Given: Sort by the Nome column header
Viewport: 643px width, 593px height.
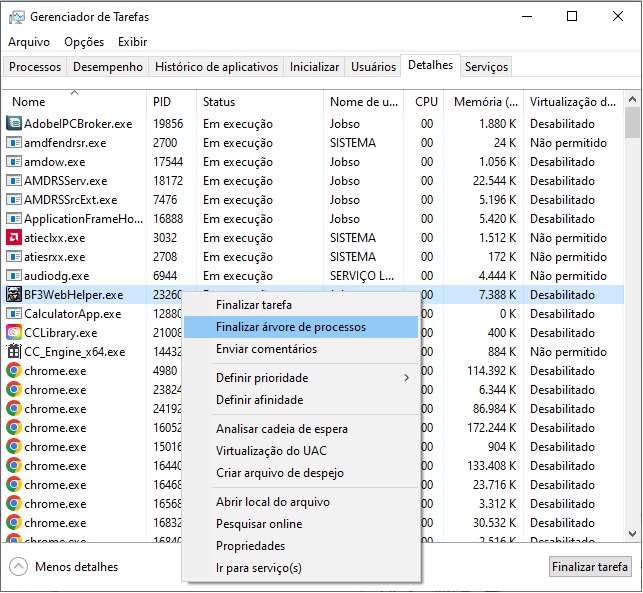Looking at the screenshot, I should tap(74, 102).
